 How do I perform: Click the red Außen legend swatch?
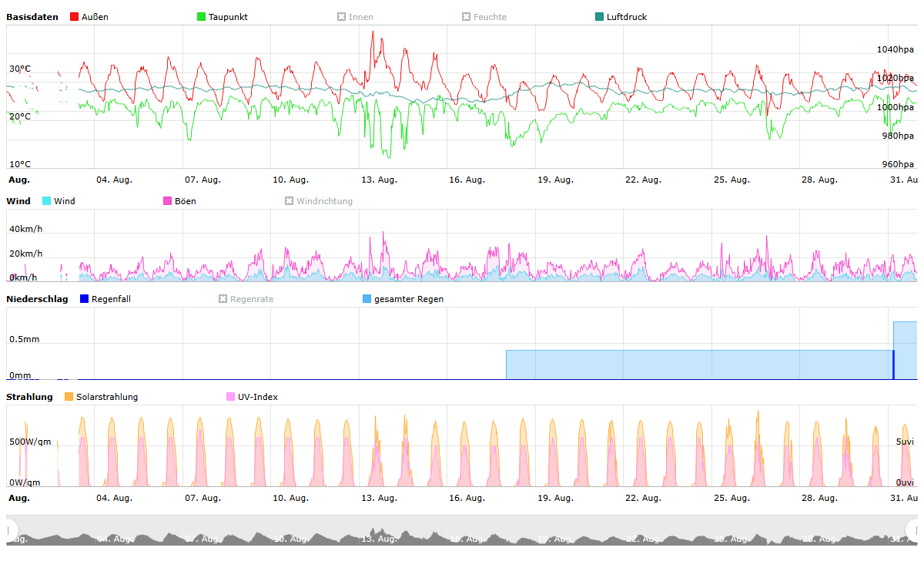coord(75,17)
